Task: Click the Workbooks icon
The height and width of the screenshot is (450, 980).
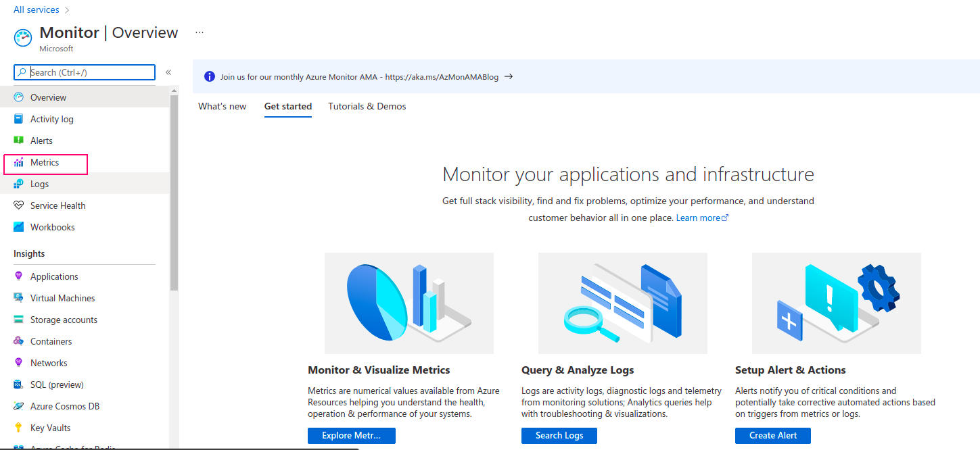Action: point(19,227)
